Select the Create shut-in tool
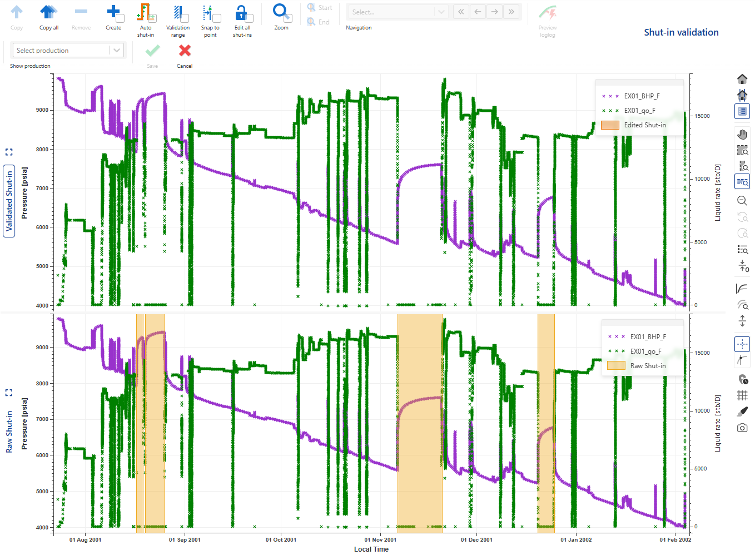 (x=113, y=12)
